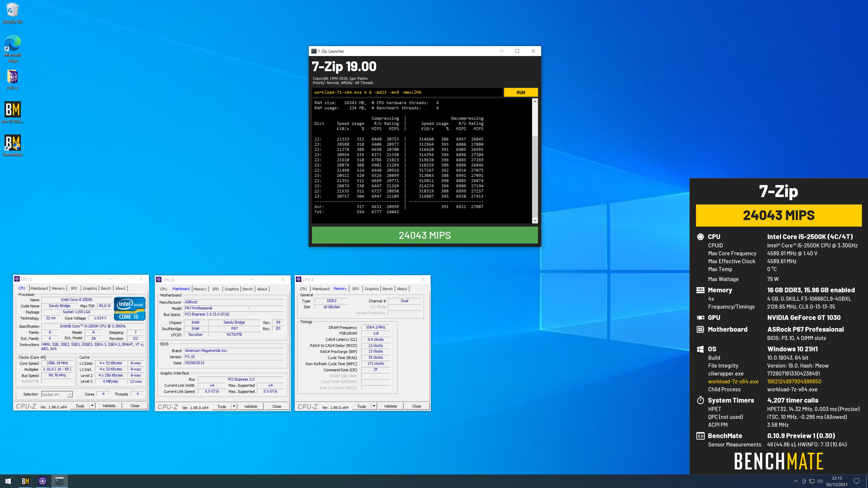
Task: Click the BIOS Version P3.10 field
Action: point(234,357)
